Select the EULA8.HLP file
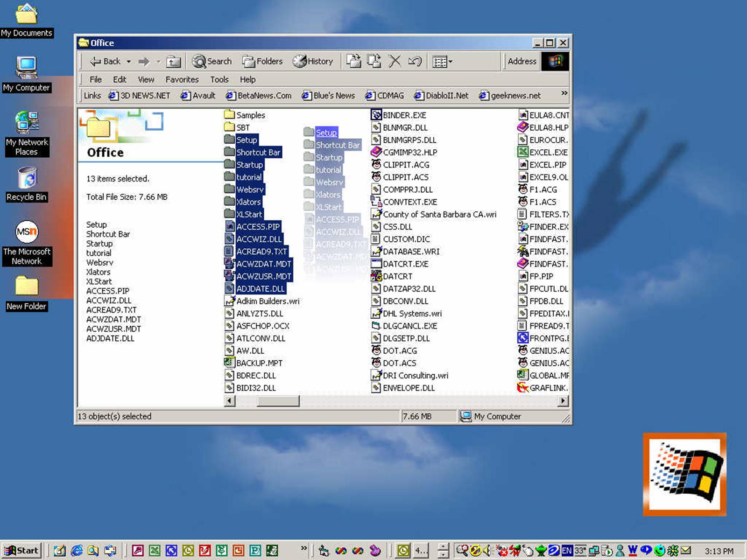Viewport: 747px width, 560px height. coord(543,127)
